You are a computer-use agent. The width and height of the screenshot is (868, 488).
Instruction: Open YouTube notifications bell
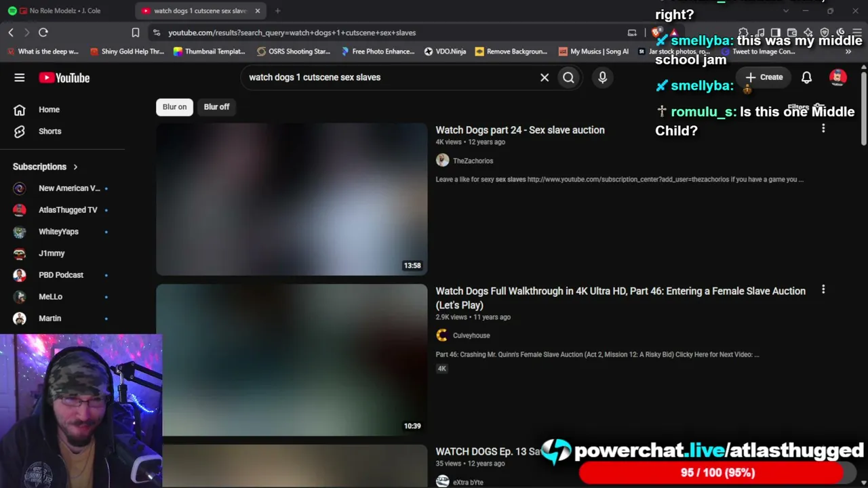pyautogui.click(x=806, y=77)
